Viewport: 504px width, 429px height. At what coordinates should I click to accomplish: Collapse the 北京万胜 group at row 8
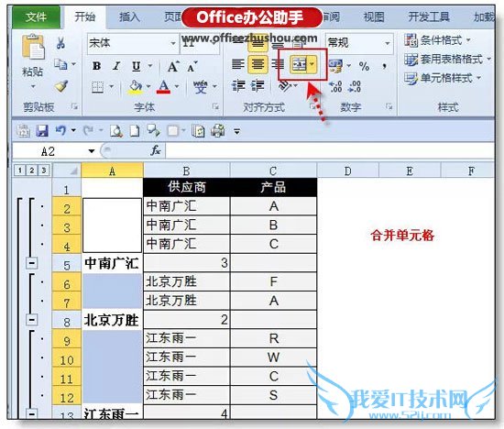tap(31, 320)
